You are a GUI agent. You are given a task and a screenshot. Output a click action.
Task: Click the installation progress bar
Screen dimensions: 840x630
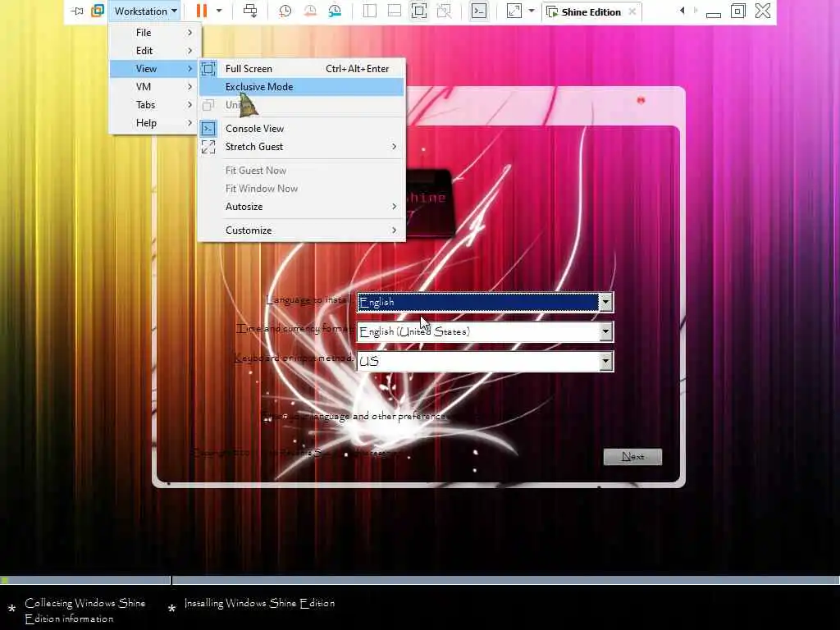(420, 580)
